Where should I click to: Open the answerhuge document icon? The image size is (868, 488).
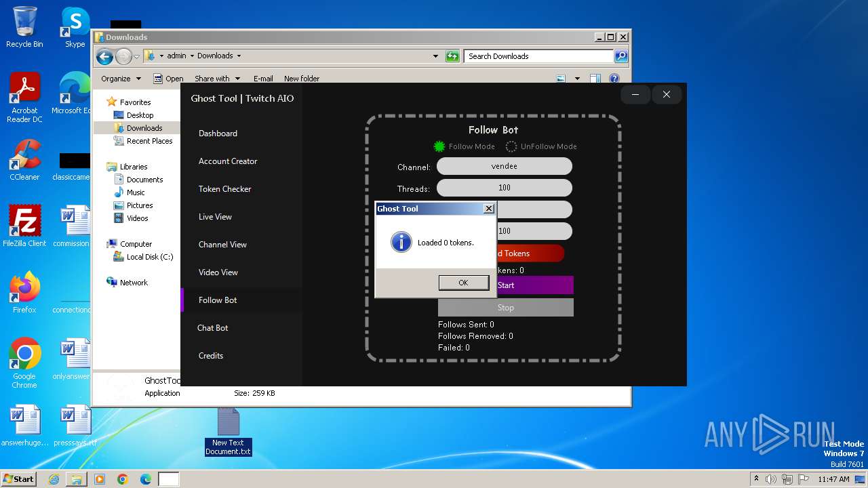[x=24, y=426]
